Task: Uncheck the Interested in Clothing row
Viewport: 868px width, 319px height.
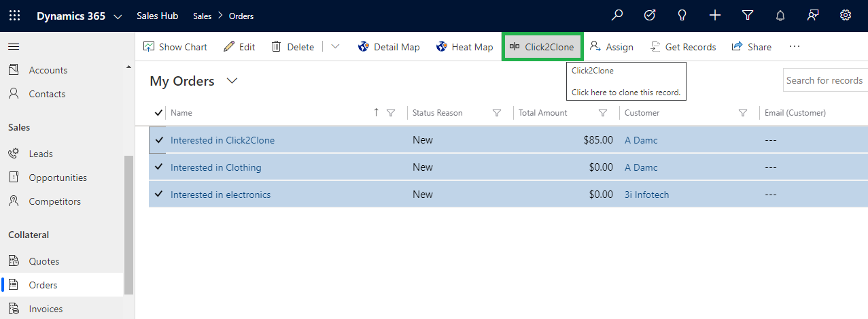Action: [159, 167]
